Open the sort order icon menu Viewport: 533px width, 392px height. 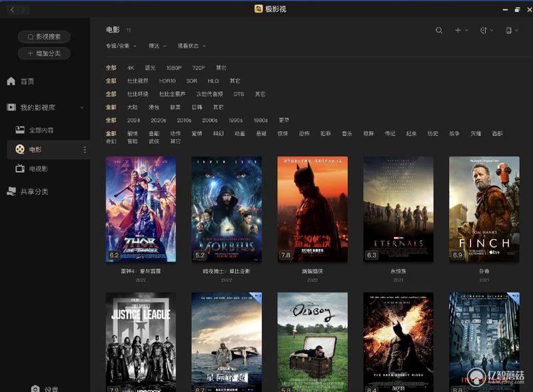click(x=484, y=30)
